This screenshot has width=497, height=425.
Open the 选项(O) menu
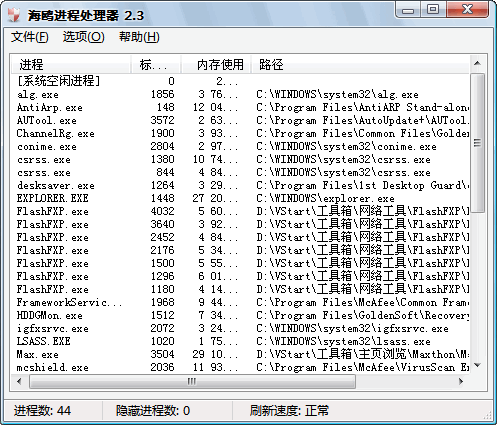tap(83, 37)
